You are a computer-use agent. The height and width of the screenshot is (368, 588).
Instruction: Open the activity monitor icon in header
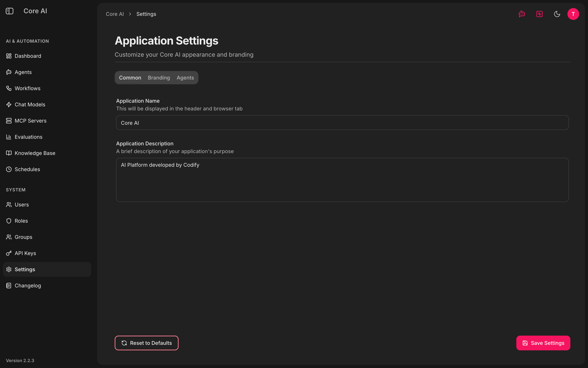pyautogui.click(x=539, y=14)
